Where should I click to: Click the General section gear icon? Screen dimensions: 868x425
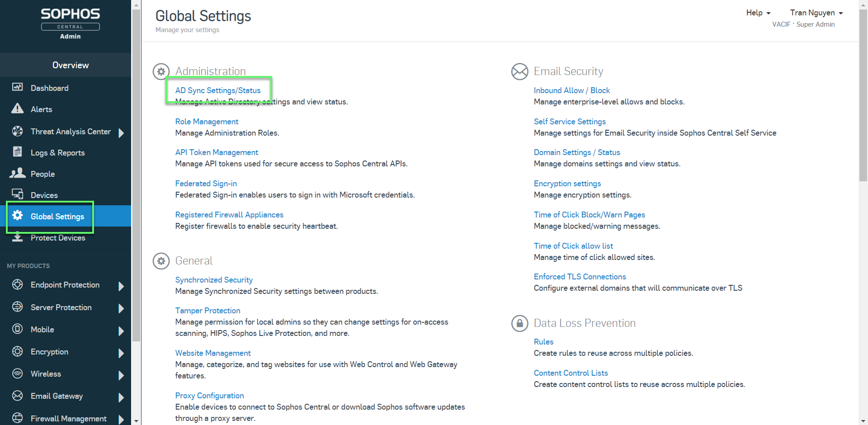(161, 261)
